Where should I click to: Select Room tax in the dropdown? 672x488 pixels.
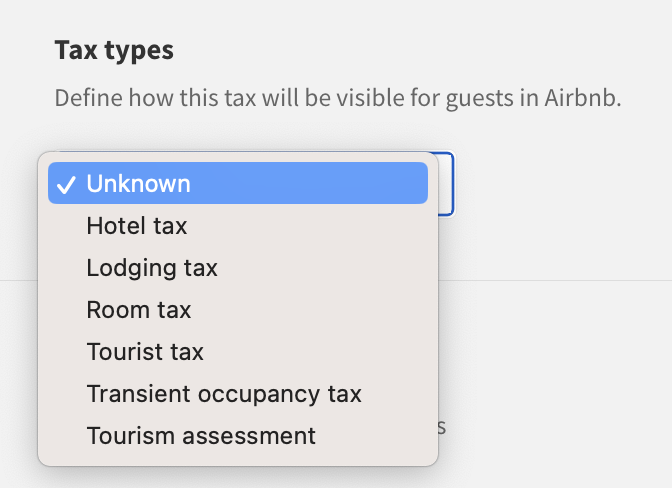coord(139,310)
